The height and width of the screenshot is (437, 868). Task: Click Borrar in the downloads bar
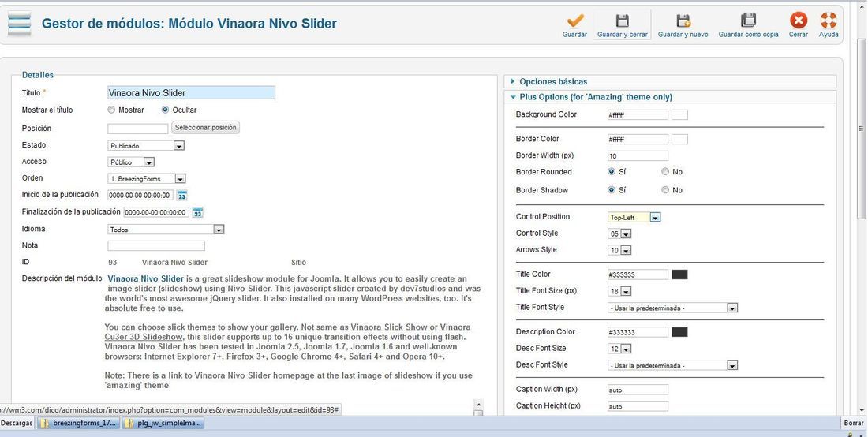point(853,423)
